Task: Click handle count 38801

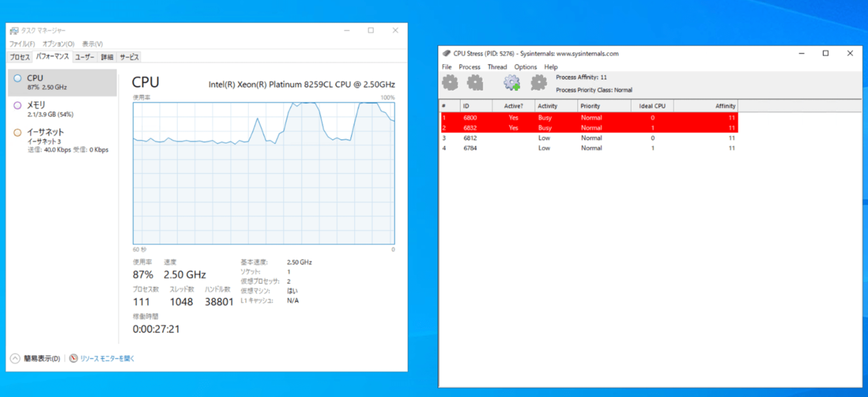Action: click(219, 302)
